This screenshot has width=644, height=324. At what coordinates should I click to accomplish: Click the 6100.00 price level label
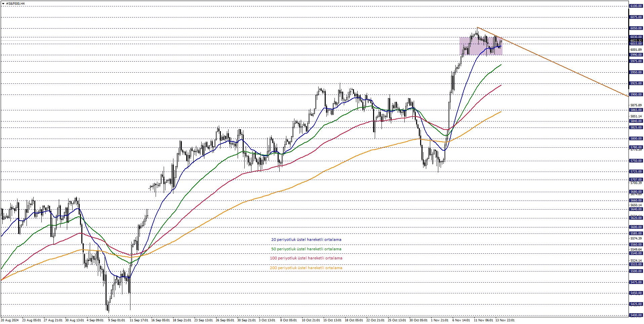tap(636, 6)
